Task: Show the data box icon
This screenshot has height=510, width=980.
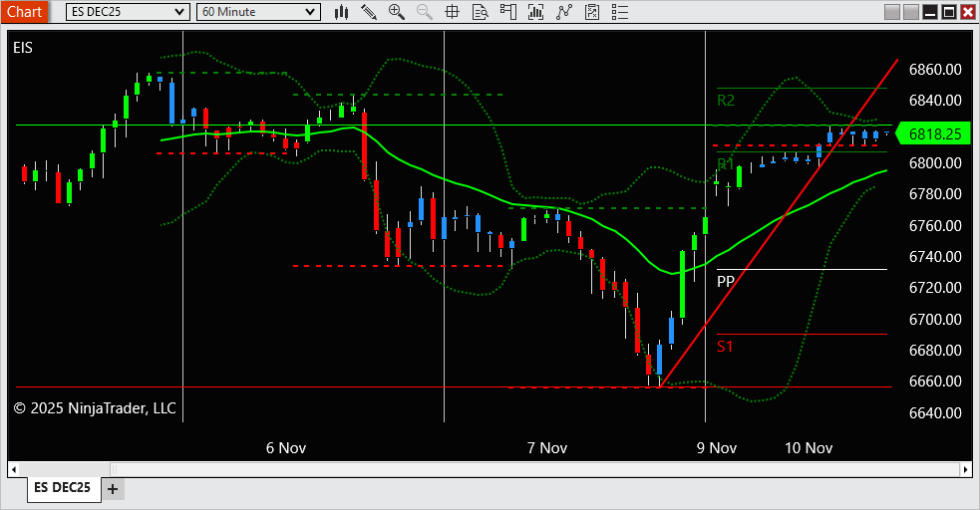Action: click(x=480, y=12)
